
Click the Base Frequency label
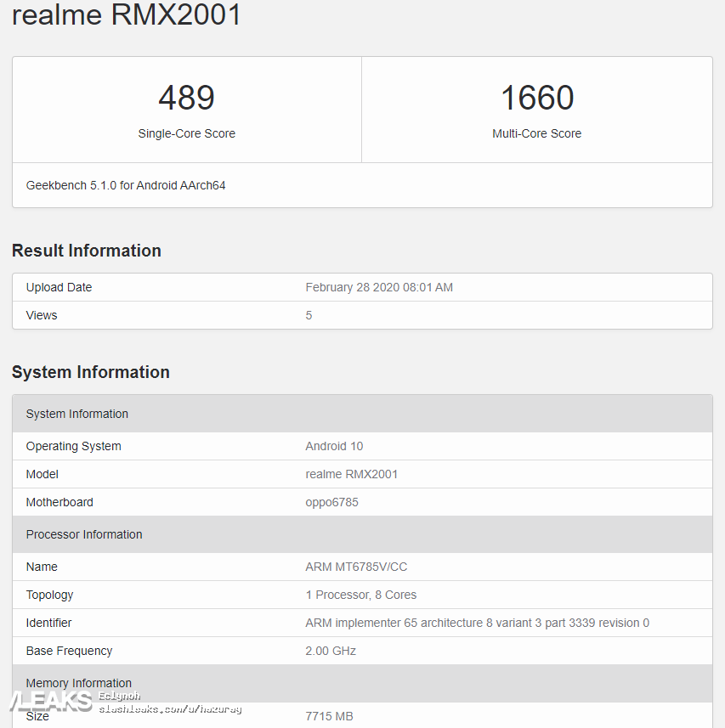coord(69,651)
